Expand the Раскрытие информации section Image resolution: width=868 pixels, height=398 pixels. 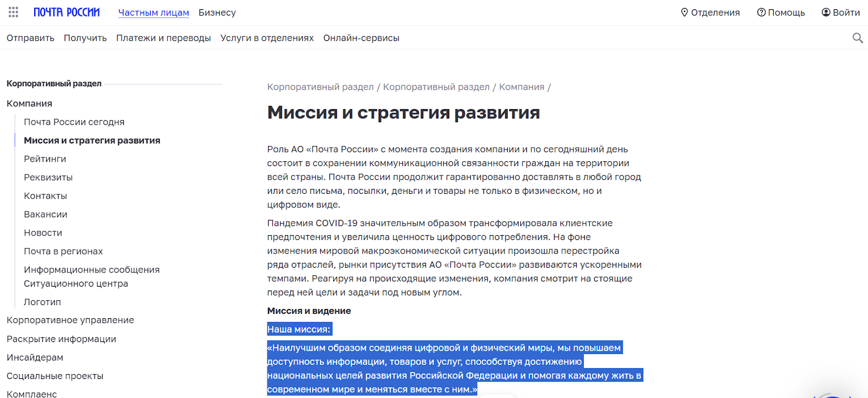[61, 339]
